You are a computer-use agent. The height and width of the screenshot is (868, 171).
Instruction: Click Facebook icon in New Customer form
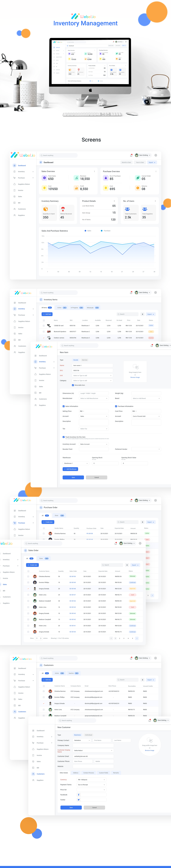79,795
